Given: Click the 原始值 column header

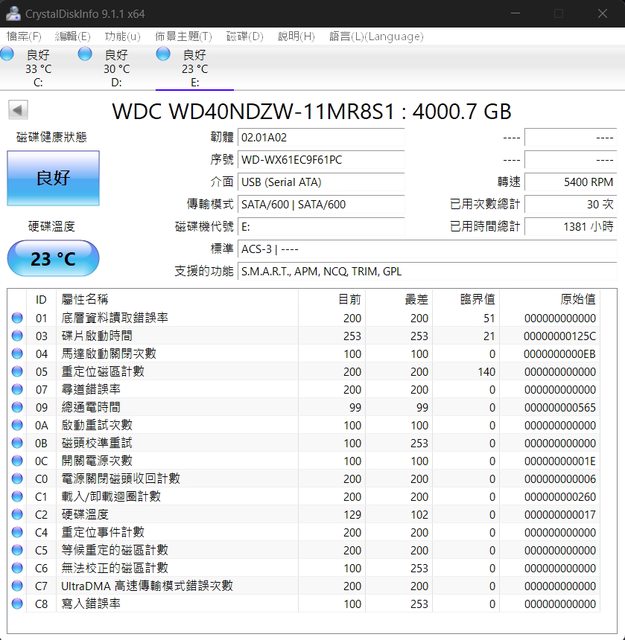Looking at the screenshot, I should coord(577,299).
